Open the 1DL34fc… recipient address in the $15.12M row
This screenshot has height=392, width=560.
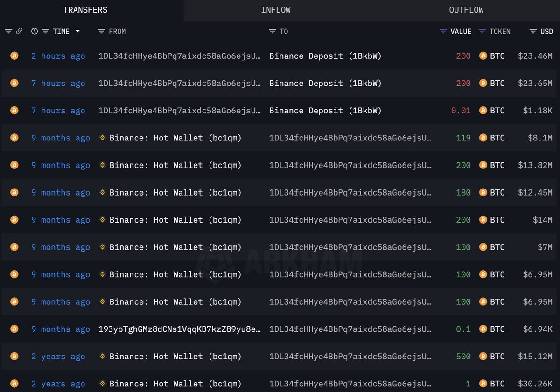350,356
